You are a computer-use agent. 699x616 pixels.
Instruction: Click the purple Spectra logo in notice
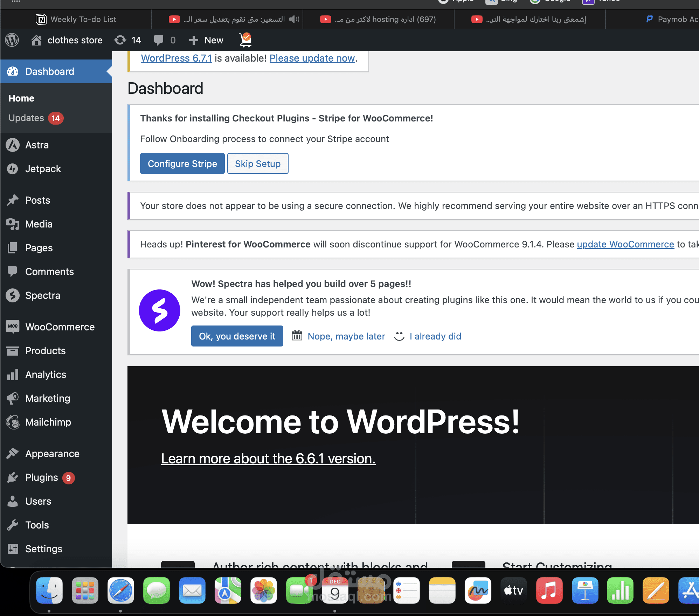(x=160, y=310)
